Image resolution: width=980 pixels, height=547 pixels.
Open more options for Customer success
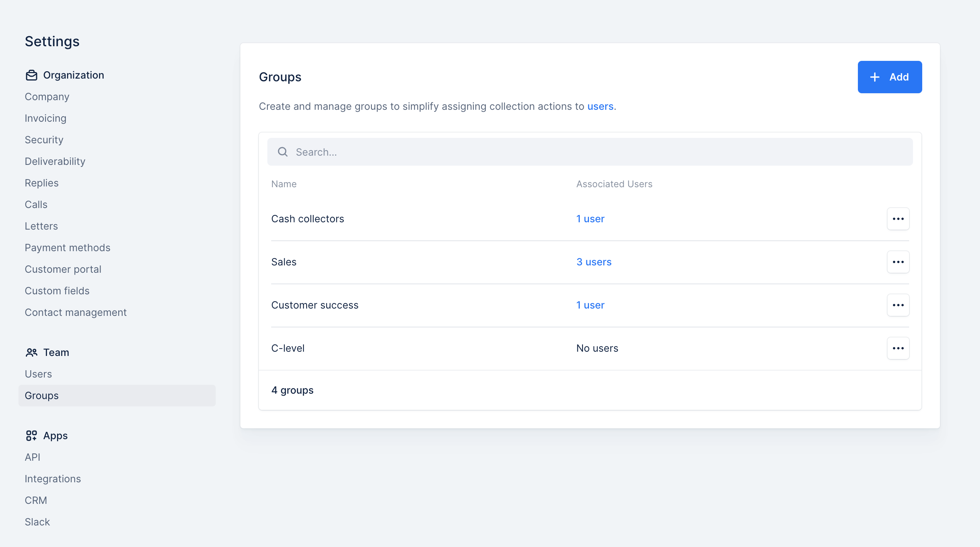[x=898, y=305]
